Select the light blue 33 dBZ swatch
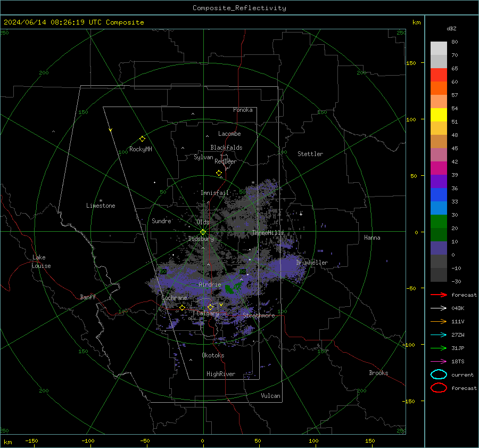The height and width of the screenshot is (448, 479). coord(439,208)
